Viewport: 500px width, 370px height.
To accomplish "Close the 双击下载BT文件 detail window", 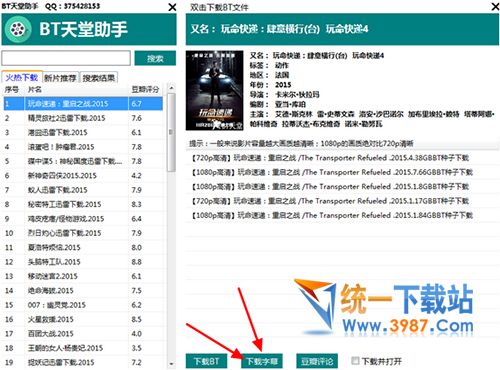I will [495, 6].
